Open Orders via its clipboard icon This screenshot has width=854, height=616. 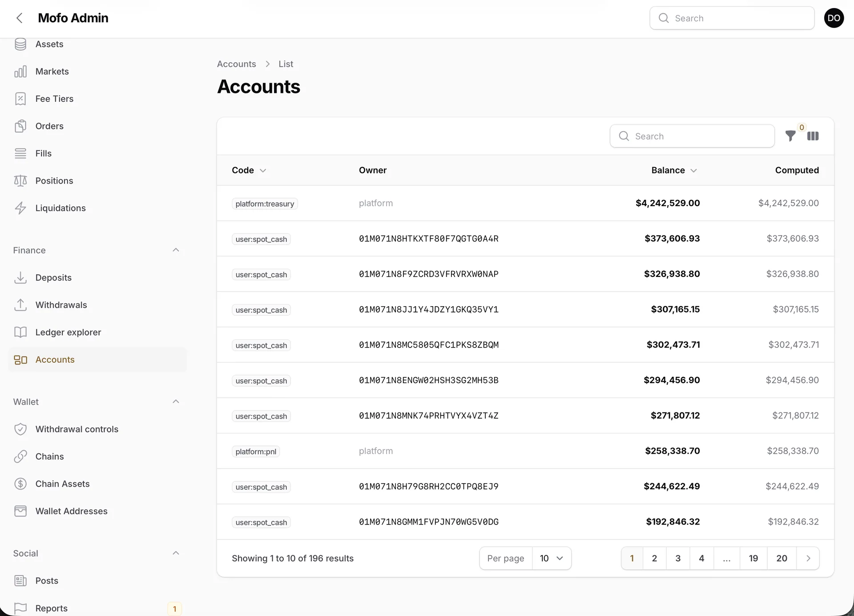click(x=20, y=126)
